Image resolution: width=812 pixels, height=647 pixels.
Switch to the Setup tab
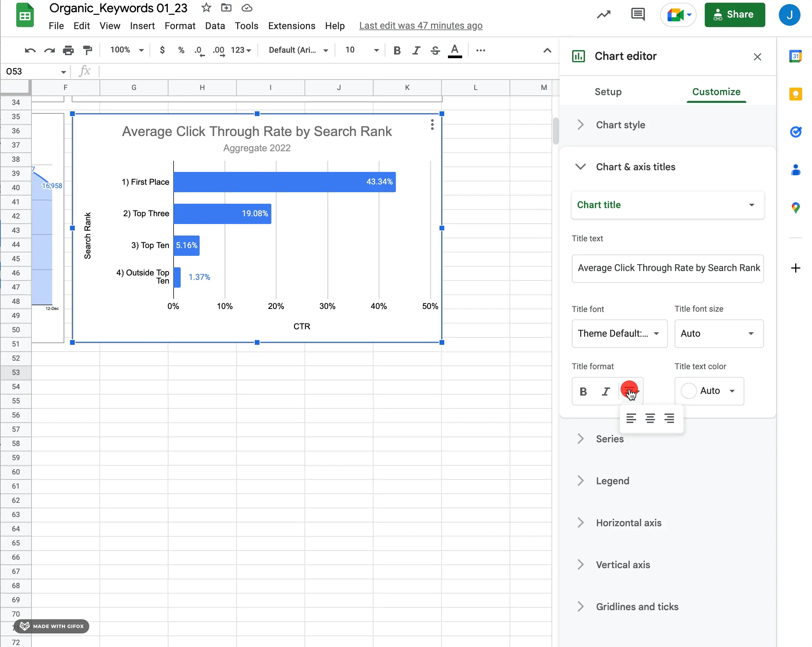coord(607,91)
